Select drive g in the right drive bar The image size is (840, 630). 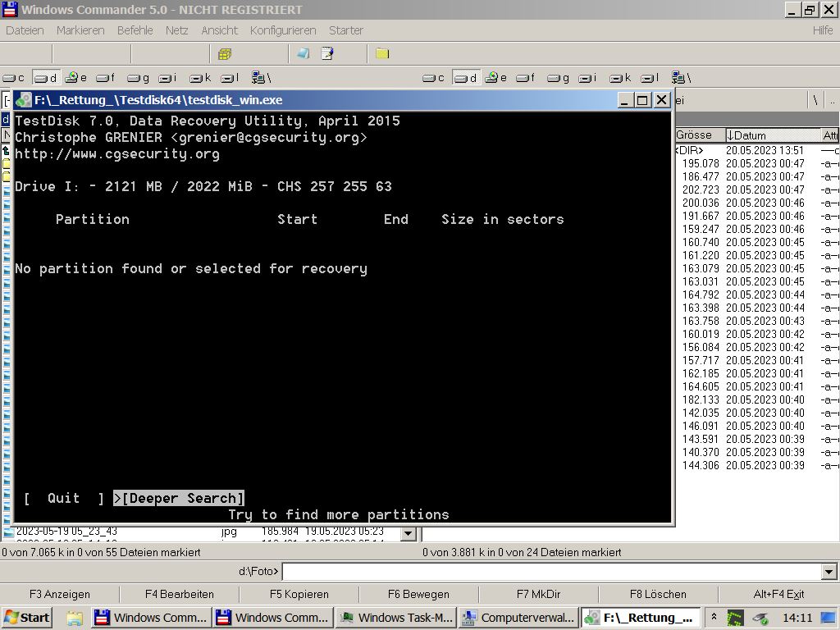558,78
